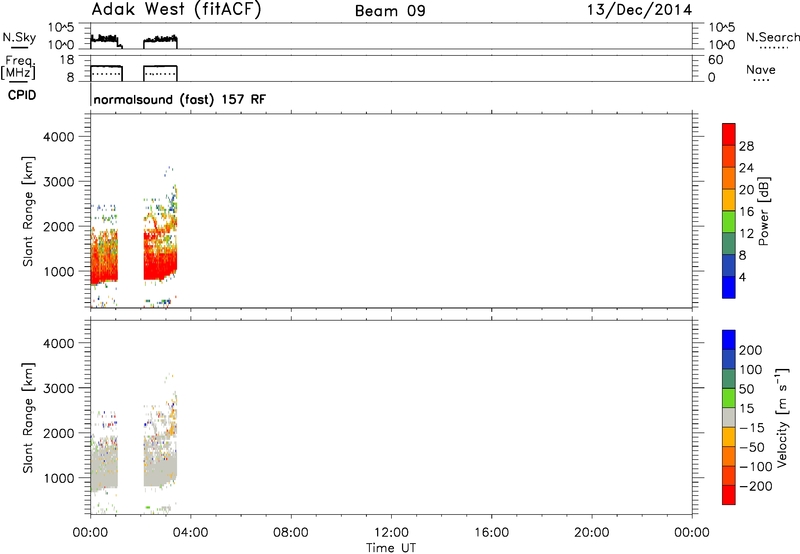Click the first red power data block
The image size is (800, 554).
(x=104, y=256)
